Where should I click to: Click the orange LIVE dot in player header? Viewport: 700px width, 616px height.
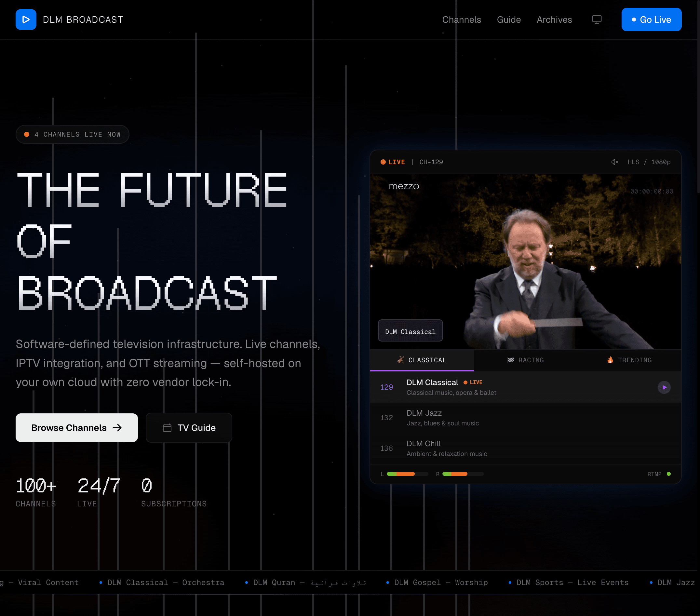tap(383, 162)
